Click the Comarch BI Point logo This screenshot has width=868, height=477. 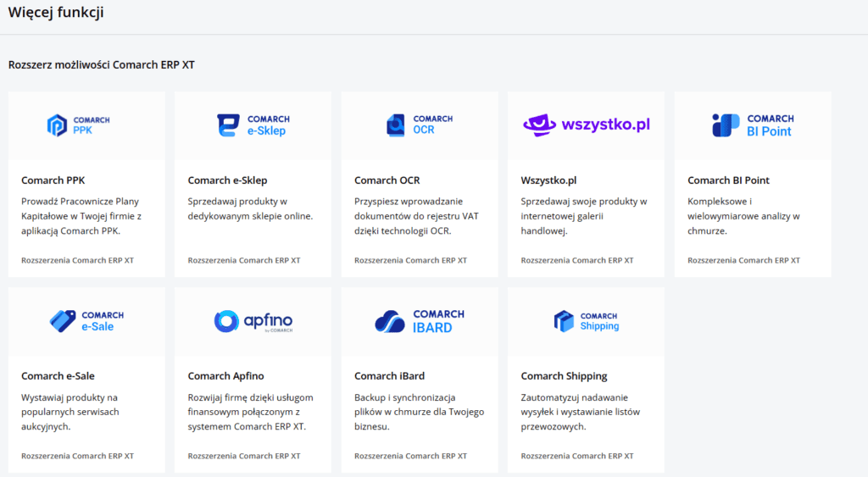[x=753, y=125]
